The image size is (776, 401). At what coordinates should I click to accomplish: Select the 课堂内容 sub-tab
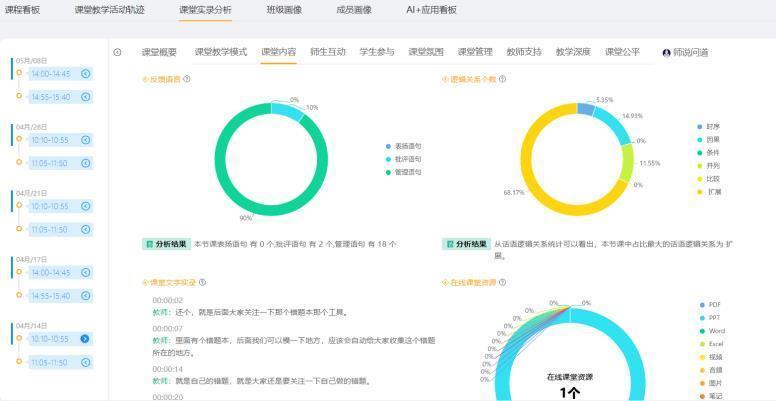[279, 52]
